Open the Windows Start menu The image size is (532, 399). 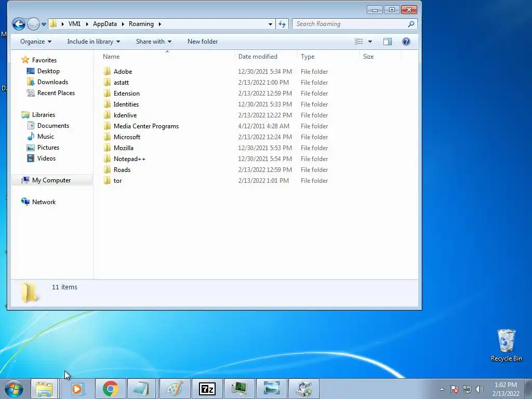[x=14, y=389]
